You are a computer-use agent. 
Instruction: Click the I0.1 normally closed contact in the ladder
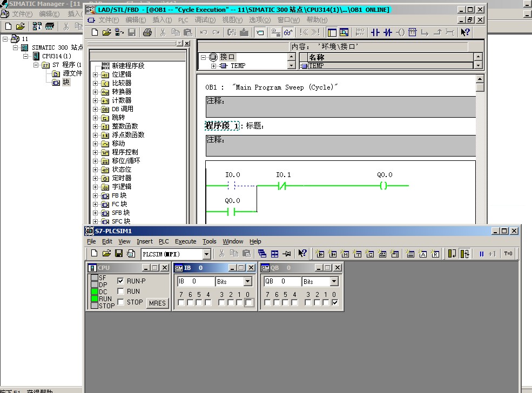point(281,186)
